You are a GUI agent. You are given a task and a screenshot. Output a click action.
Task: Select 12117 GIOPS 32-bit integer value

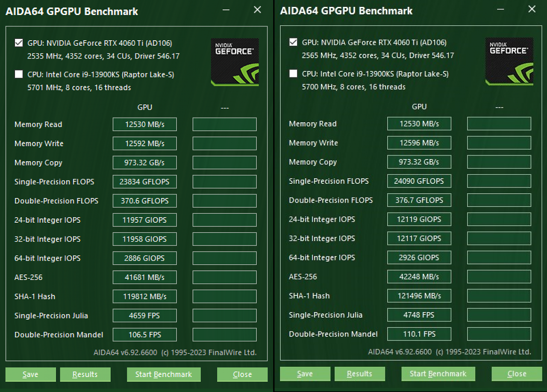pos(419,238)
